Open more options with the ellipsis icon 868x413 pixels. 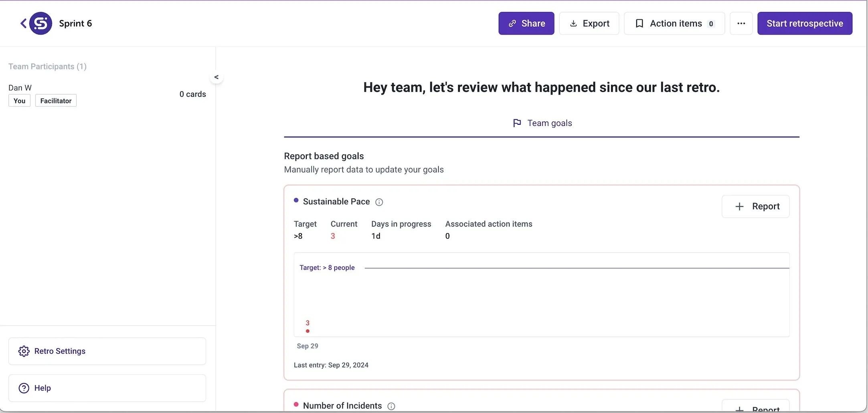coord(741,23)
